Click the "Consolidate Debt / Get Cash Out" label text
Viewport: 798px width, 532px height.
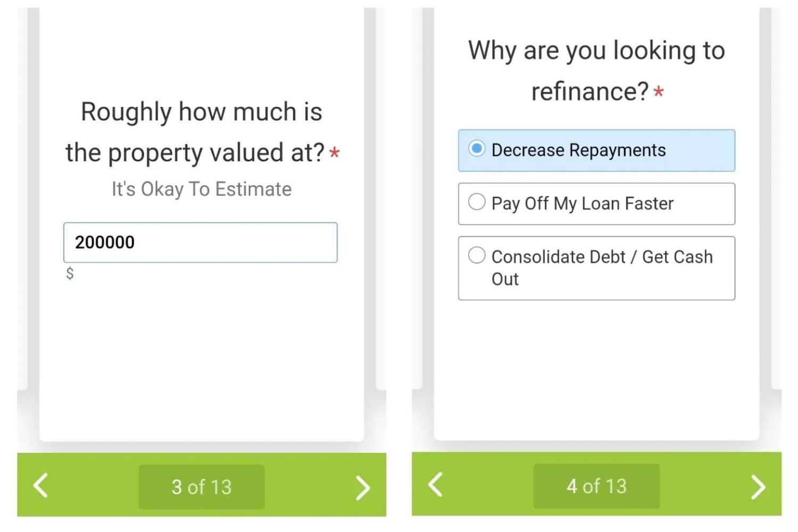point(601,257)
